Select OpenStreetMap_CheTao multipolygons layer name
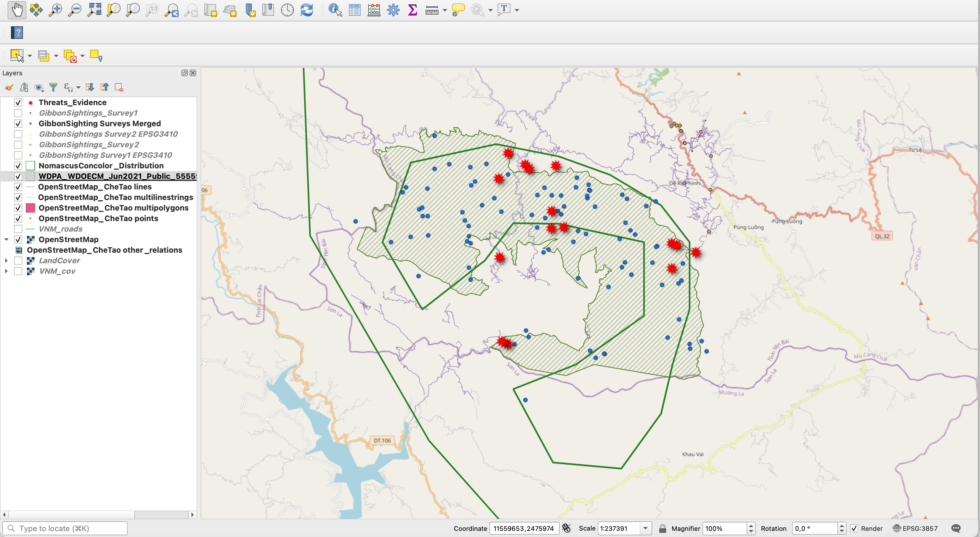The height and width of the screenshot is (537, 980). tap(113, 208)
